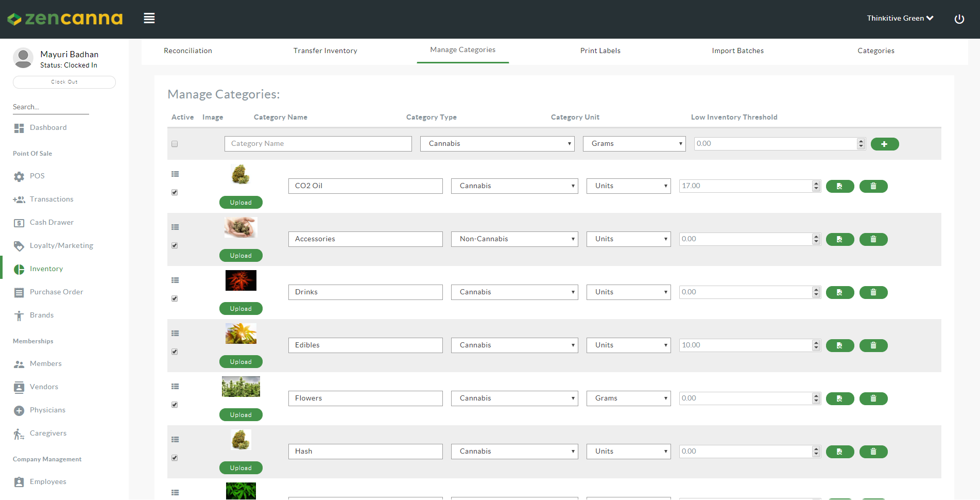Upload an image for Flowers

pyautogui.click(x=241, y=415)
